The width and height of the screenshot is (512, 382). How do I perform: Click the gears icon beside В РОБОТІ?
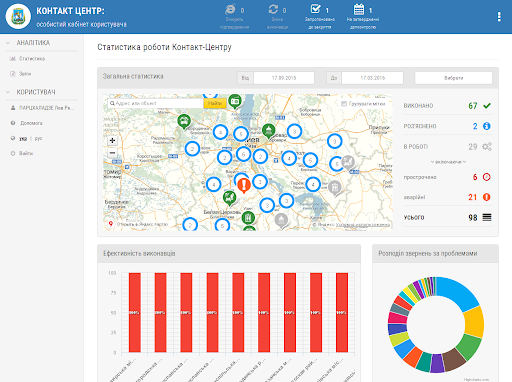487,147
